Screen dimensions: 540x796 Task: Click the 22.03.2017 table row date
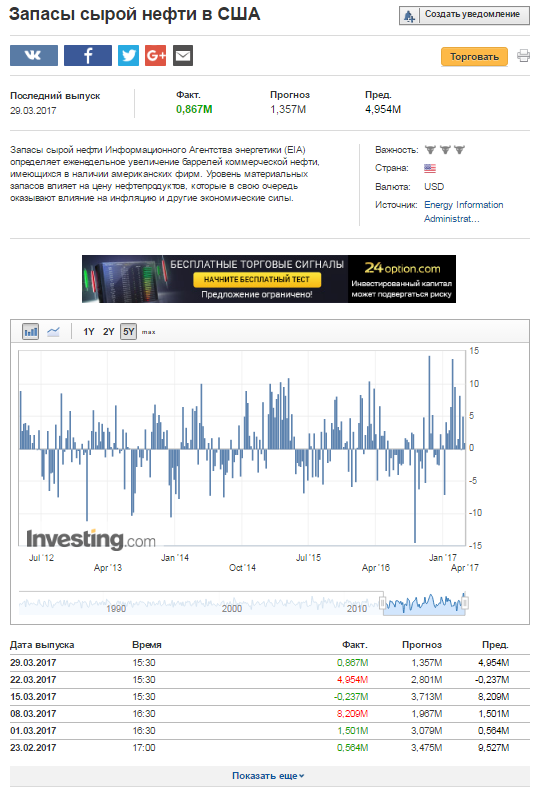tap(33, 680)
